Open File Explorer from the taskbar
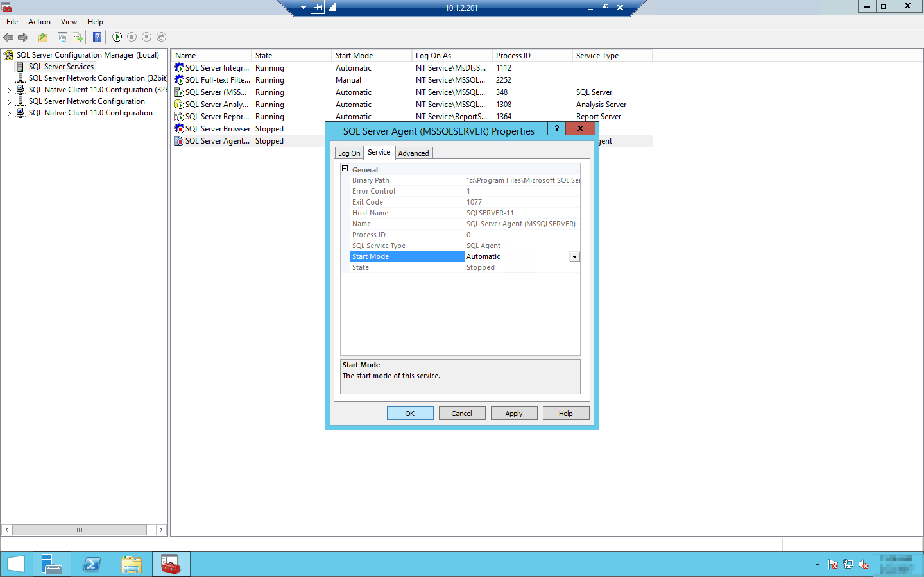This screenshot has height=577, width=924. tap(131, 564)
